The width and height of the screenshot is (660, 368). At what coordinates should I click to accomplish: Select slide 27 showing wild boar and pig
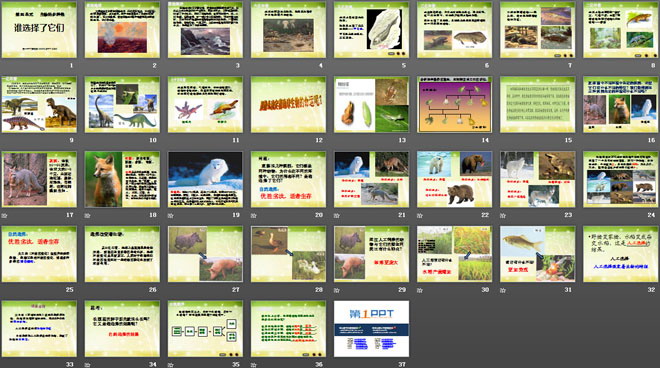coord(205,254)
